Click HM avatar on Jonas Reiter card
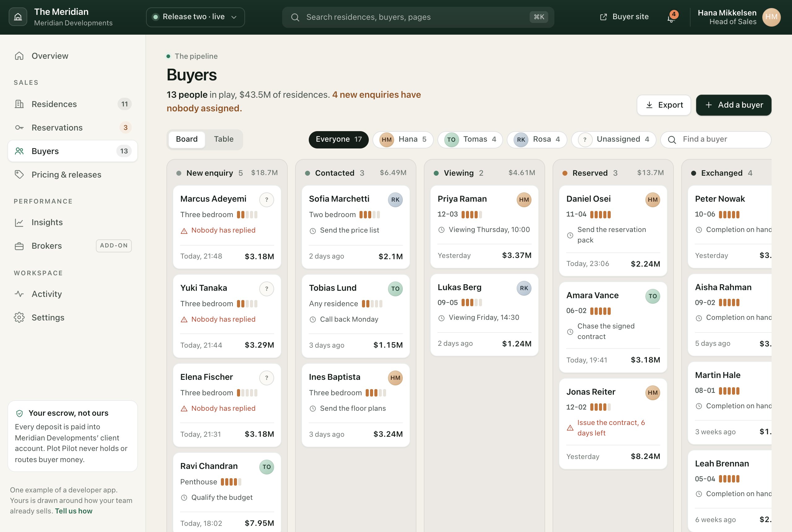792x532 pixels. (x=652, y=393)
